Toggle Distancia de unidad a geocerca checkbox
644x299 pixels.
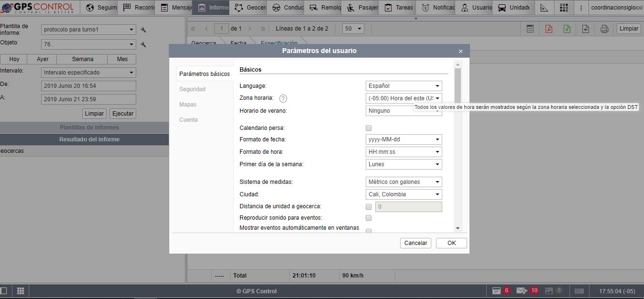click(x=369, y=207)
